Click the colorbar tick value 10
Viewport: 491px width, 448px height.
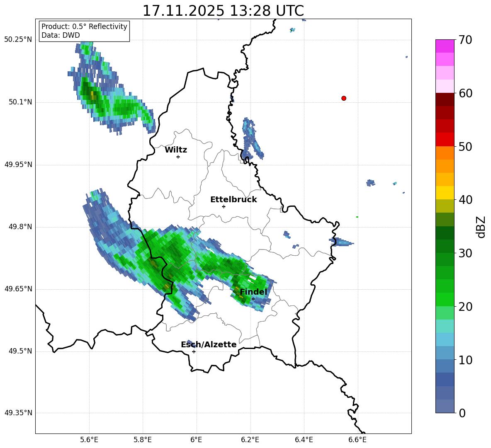pyautogui.click(x=465, y=360)
